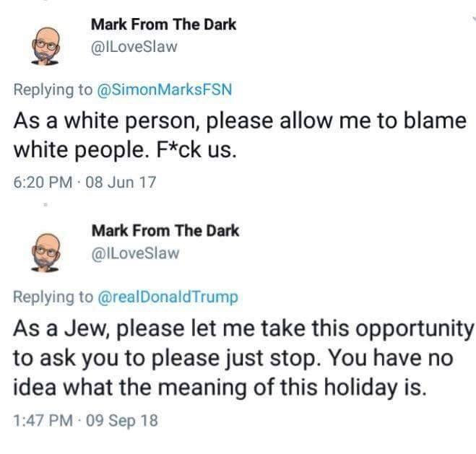Click the second tweet's Replying to label

[53, 297]
